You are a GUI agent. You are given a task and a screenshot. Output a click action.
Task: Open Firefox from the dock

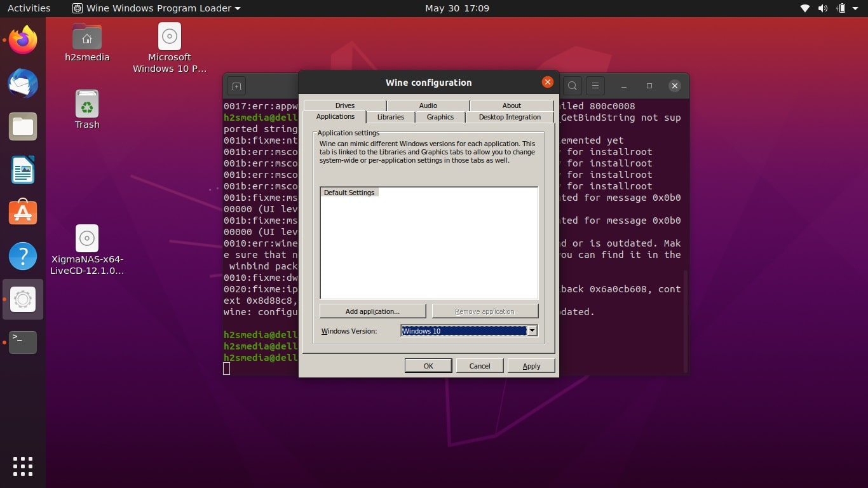(x=23, y=40)
